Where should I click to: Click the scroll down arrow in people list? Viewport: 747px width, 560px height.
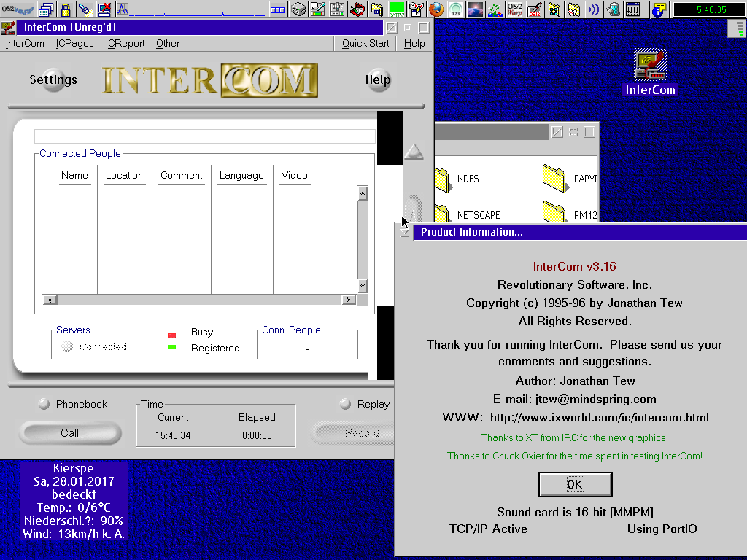pos(362,286)
